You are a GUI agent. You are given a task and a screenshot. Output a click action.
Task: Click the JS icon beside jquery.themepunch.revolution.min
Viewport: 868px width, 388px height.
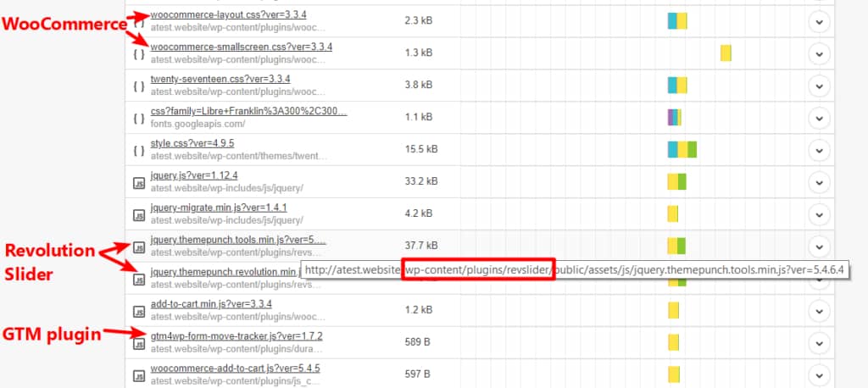(x=140, y=280)
